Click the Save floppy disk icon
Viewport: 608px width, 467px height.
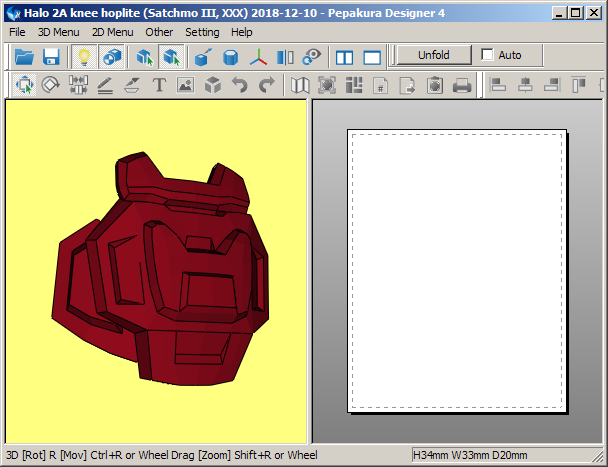coord(51,57)
